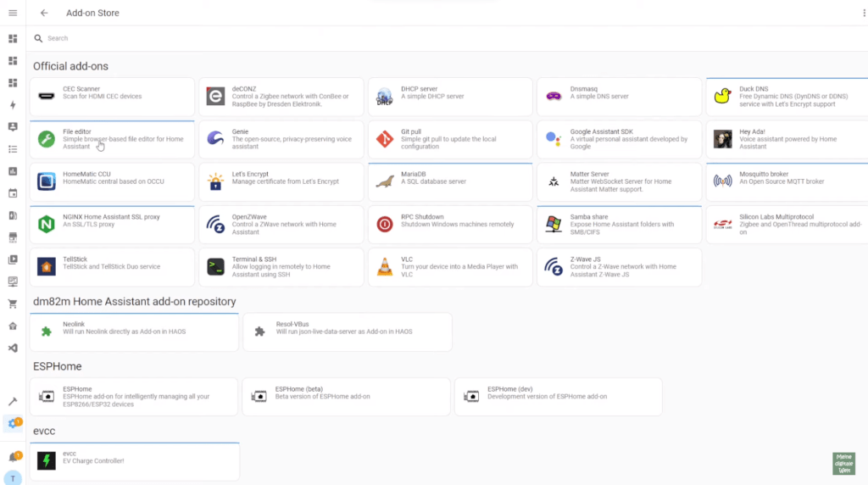
Task: Choose ESPHome (beta) add-on
Action: pos(346,397)
